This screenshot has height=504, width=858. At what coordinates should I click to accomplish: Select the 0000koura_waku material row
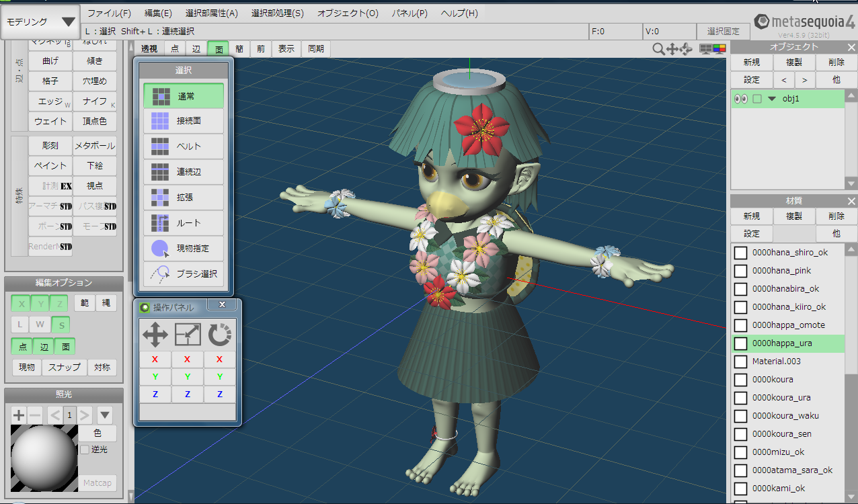(785, 416)
